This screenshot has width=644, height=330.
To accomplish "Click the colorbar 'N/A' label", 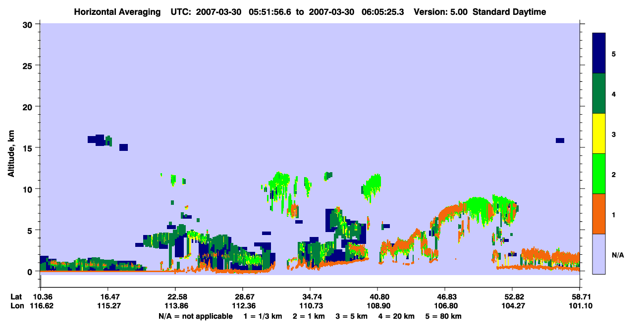I will [x=618, y=255].
